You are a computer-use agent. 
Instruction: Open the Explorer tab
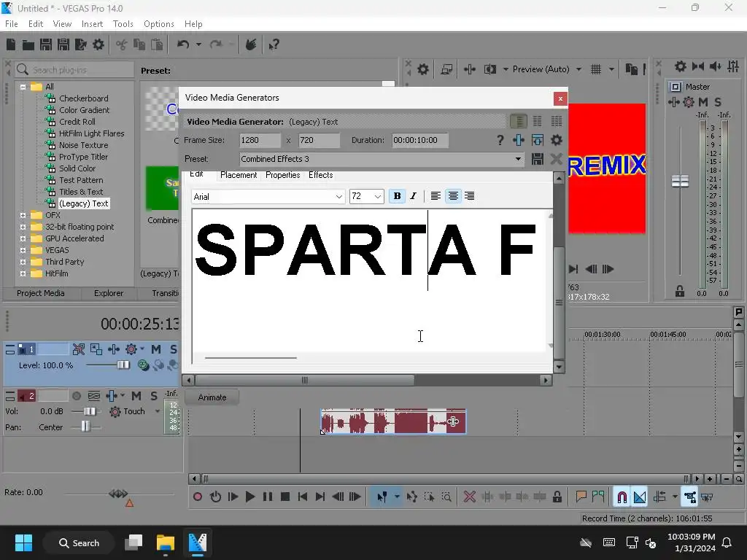(109, 293)
